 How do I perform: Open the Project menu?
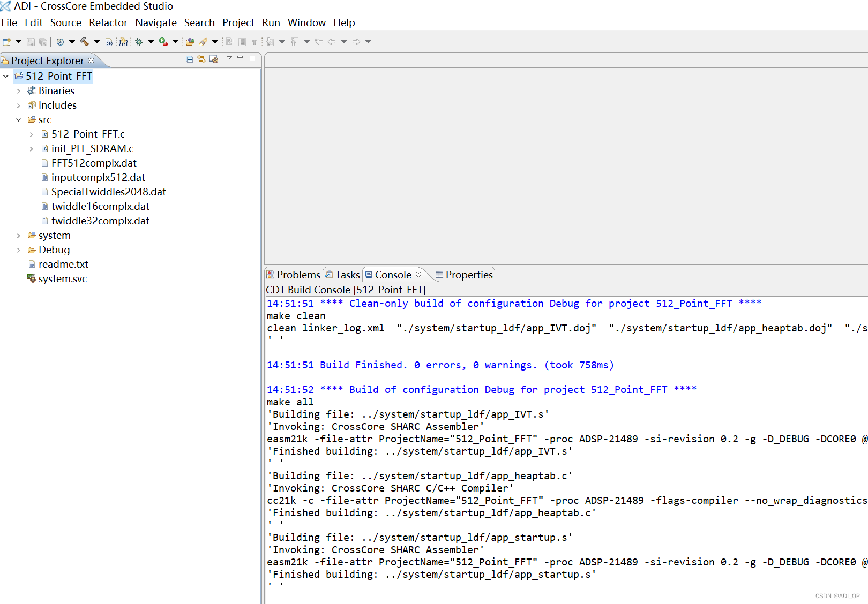(238, 22)
